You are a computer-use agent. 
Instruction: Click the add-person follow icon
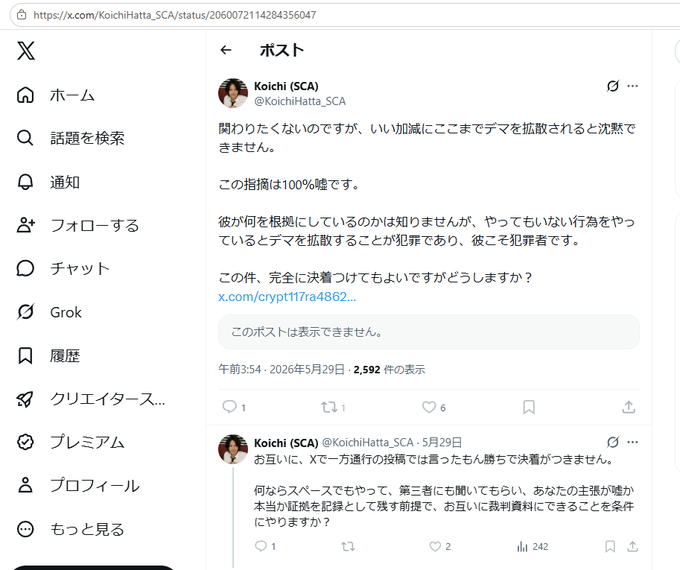[26, 226]
